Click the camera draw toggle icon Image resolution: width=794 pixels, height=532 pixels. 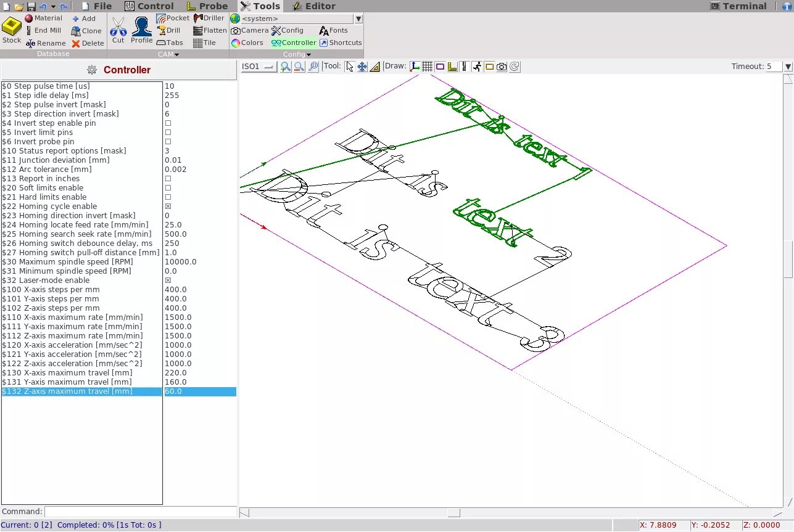(x=502, y=67)
